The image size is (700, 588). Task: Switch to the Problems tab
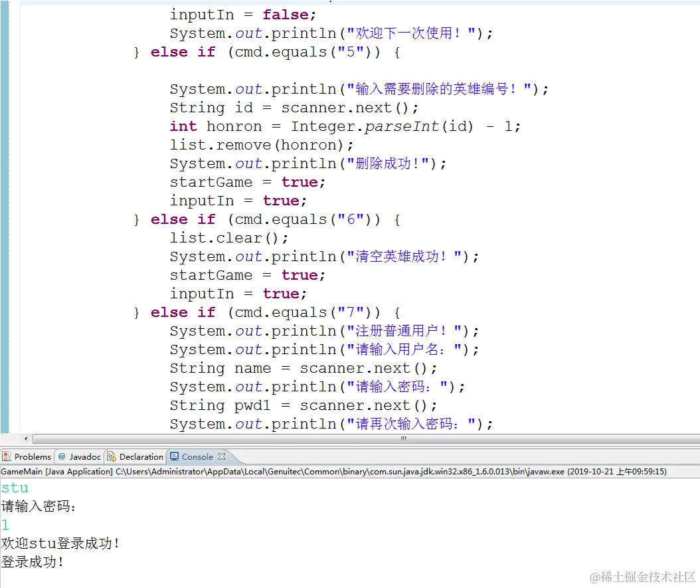27,456
